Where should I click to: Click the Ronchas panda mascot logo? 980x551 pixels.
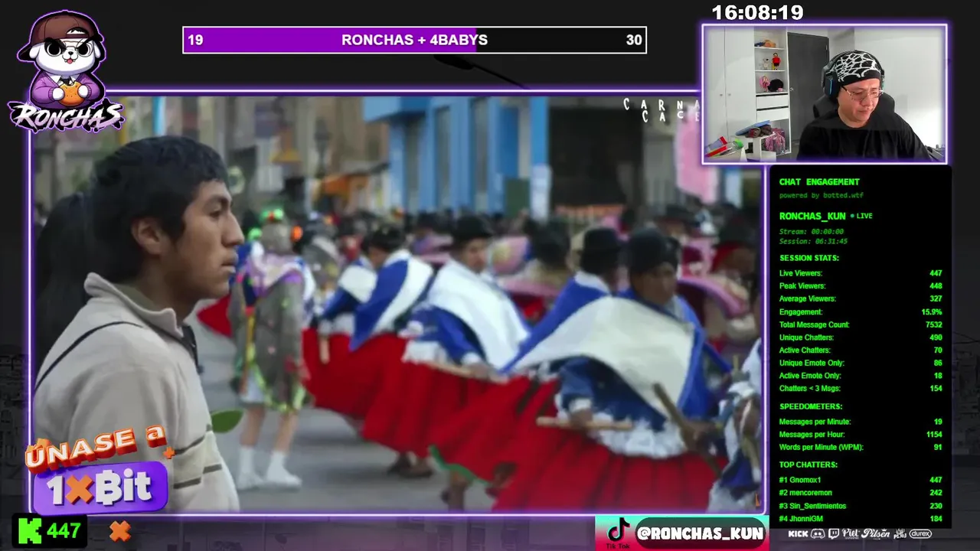point(65,70)
